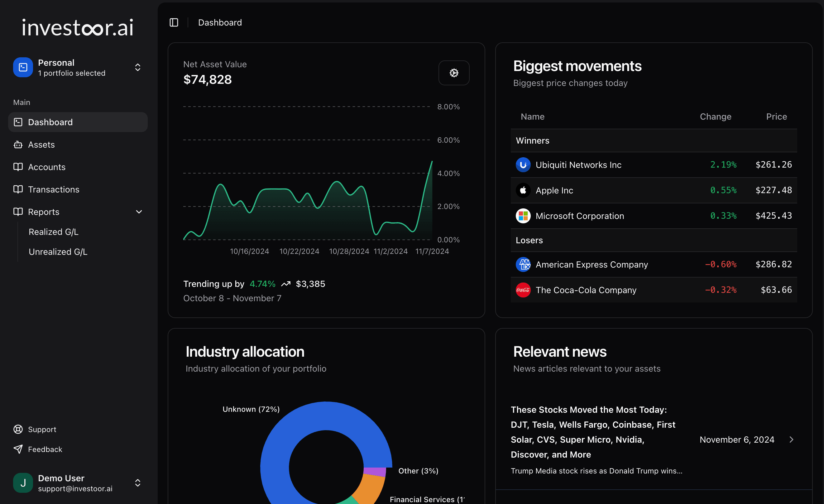Click the Dashboard breadcrumb title

click(220, 22)
